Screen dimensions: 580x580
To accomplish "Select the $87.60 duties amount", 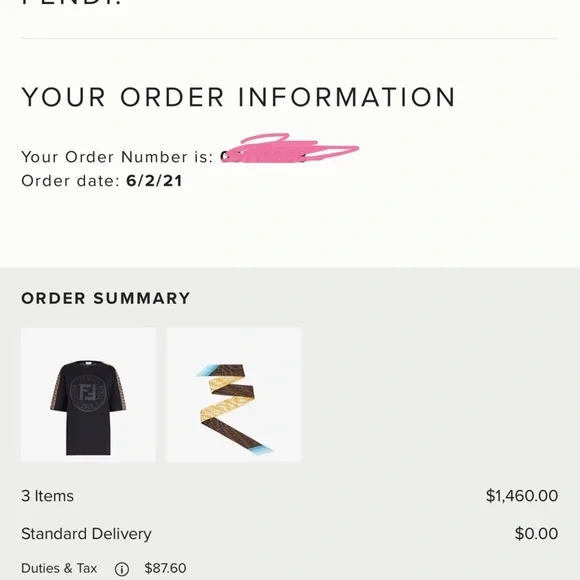I will 165,568.
